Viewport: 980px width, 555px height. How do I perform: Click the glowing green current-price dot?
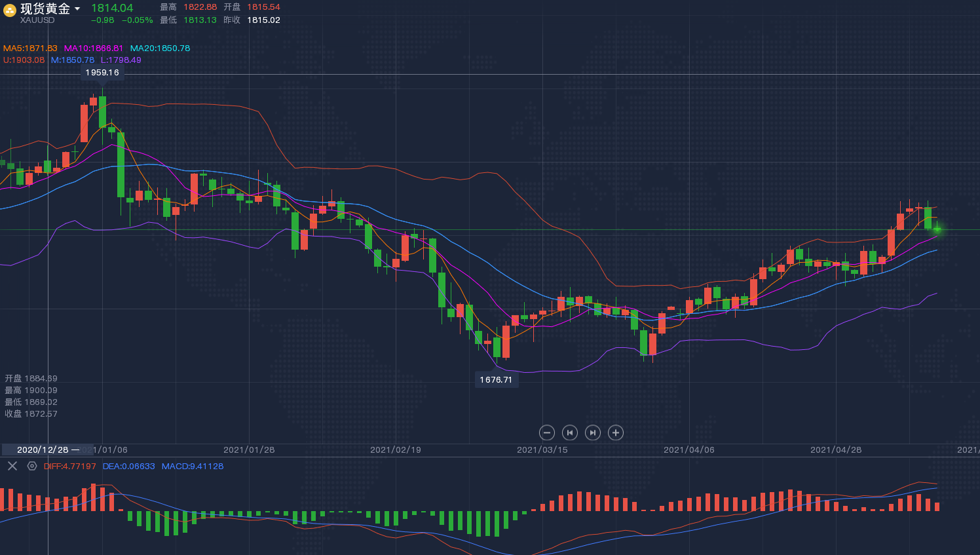937,229
